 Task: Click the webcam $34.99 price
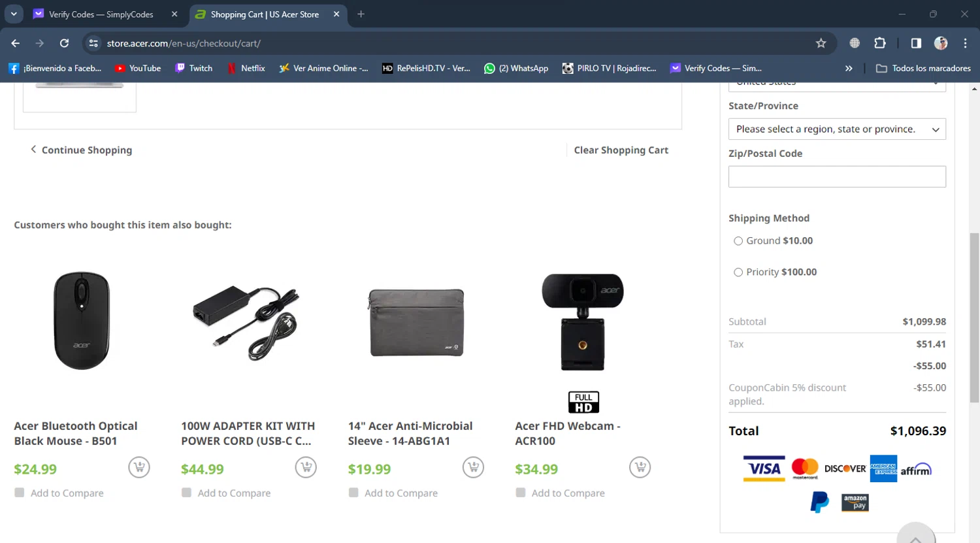pos(536,469)
